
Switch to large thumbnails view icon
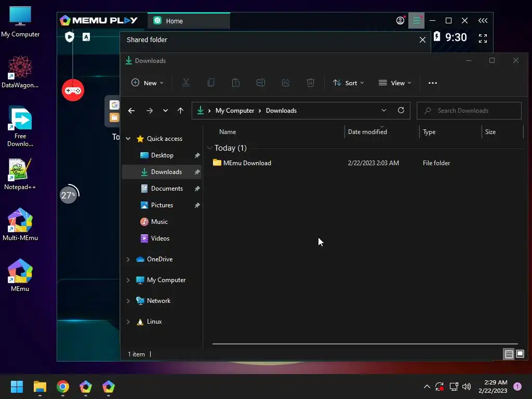coord(520,354)
